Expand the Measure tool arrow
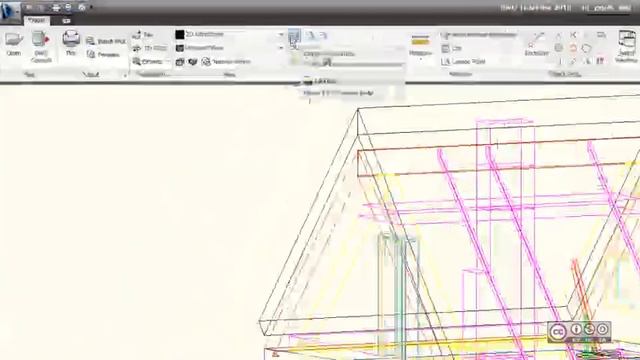 pos(420,59)
